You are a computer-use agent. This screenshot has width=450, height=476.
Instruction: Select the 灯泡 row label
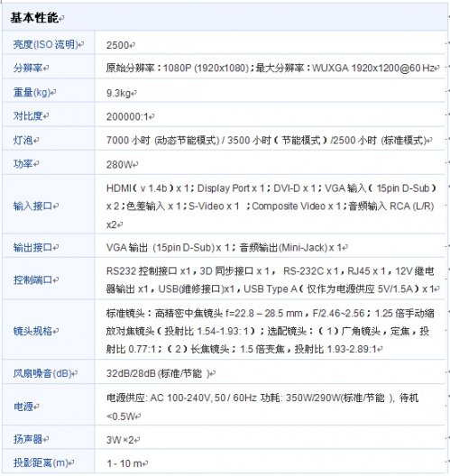23,140
